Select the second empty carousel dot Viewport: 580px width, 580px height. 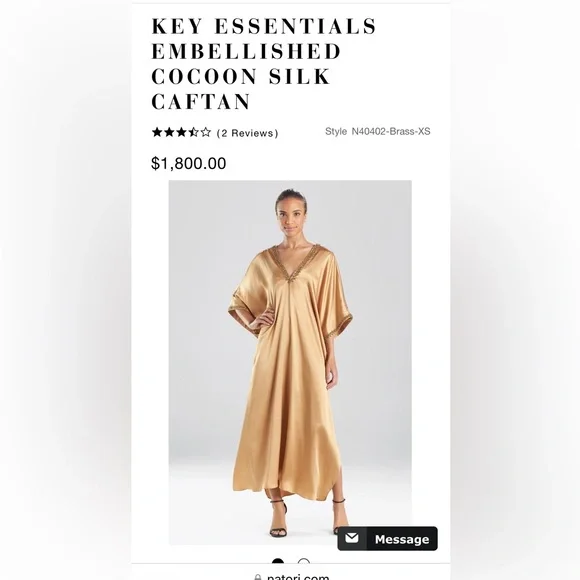(x=304, y=563)
